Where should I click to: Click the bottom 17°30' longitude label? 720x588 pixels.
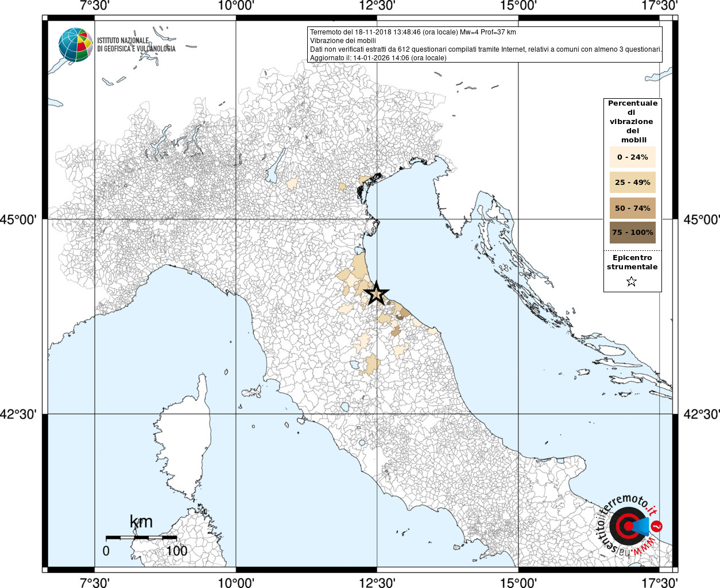tap(660, 582)
